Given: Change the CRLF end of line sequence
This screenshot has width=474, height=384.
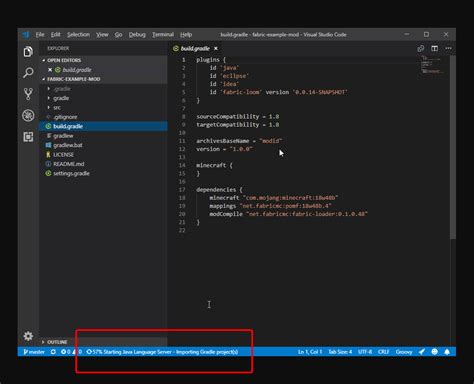Looking at the screenshot, I should pyautogui.click(x=383, y=352).
